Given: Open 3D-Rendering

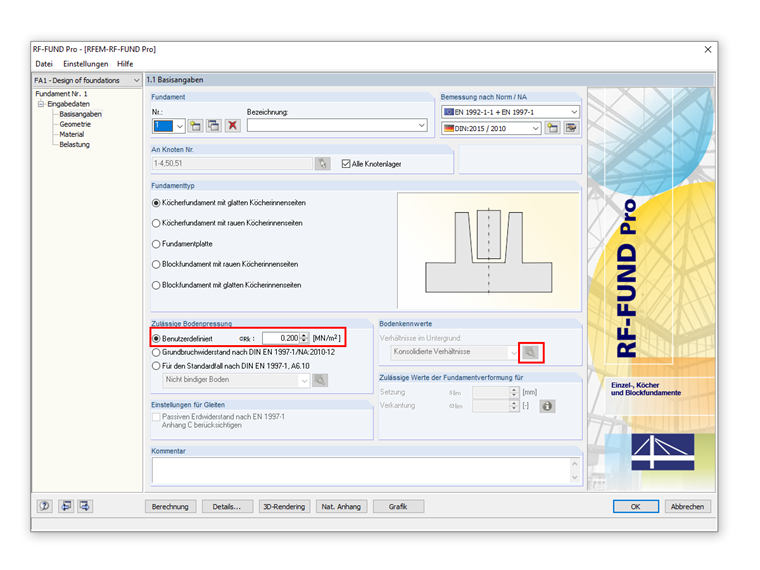Looking at the screenshot, I should tap(284, 507).
